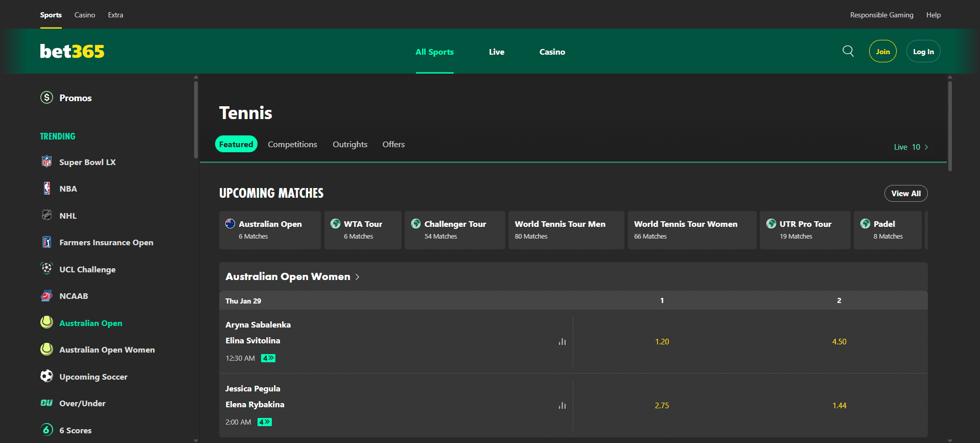Viewport: 980px width, 443px height.
Task: Click the bet365 logo
Action: point(72,51)
